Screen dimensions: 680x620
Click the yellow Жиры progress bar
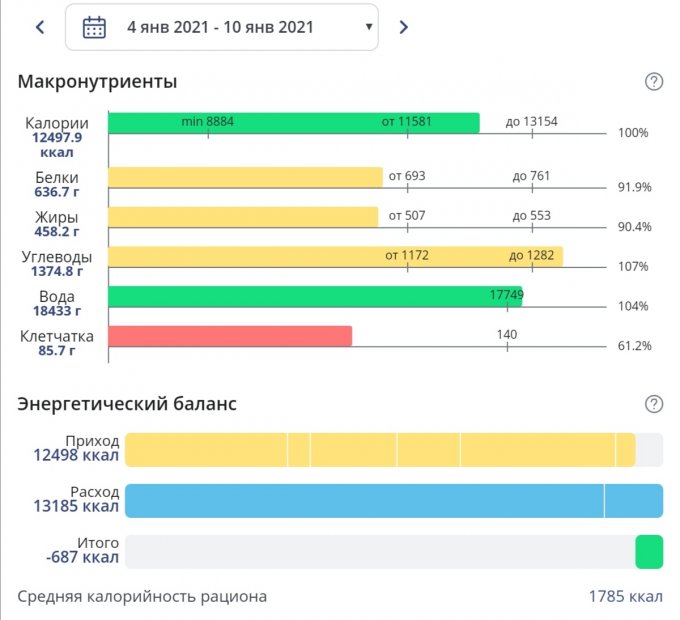point(243,217)
